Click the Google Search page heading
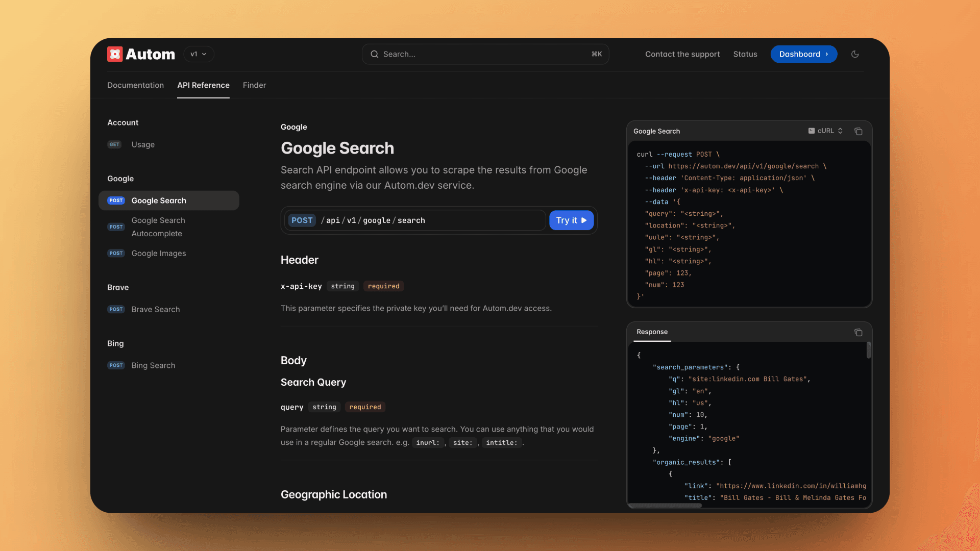980x551 pixels. coord(337,148)
